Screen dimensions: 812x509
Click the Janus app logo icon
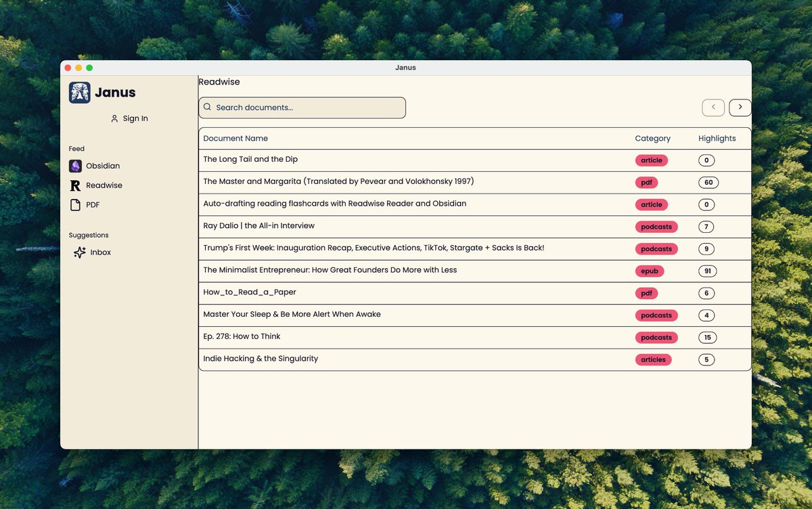coord(80,93)
